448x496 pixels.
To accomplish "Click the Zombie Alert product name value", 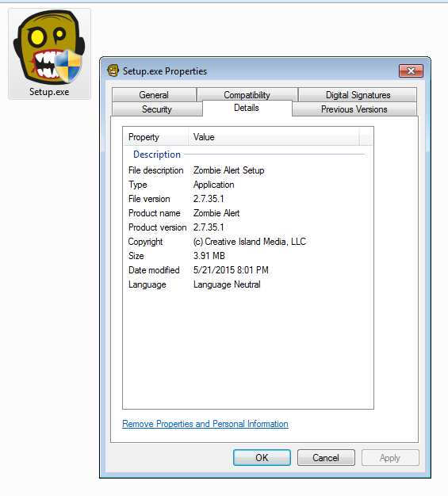I will (216, 213).
